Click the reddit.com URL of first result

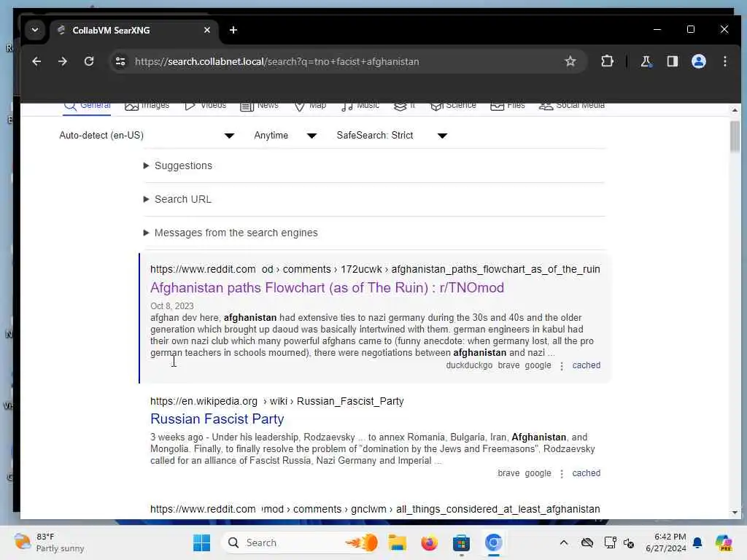pyautogui.click(x=375, y=269)
